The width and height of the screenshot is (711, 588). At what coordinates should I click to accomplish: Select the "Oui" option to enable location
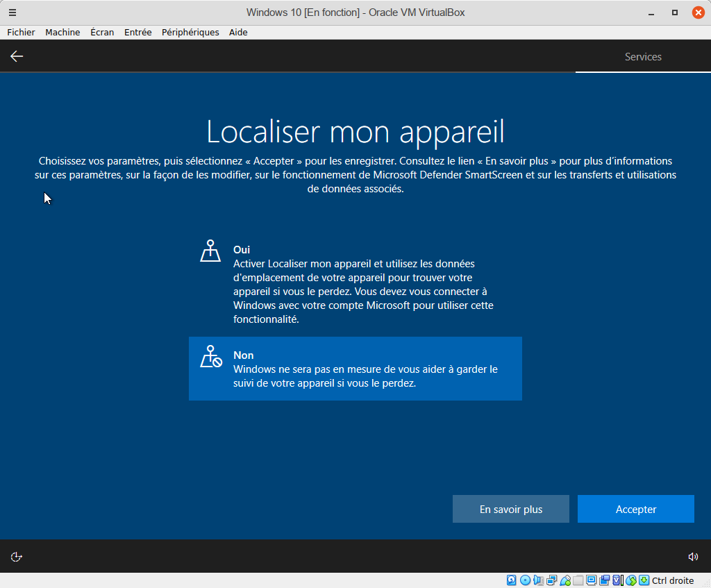pyautogui.click(x=355, y=284)
